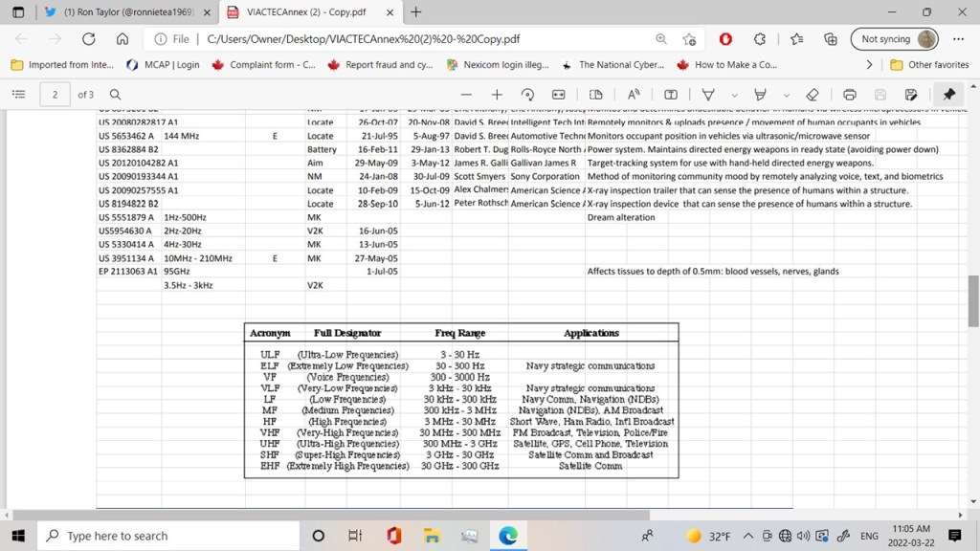The image size is (980, 551).
Task: Expand Highlight tool color options dropdown
Action: (x=786, y=95)
